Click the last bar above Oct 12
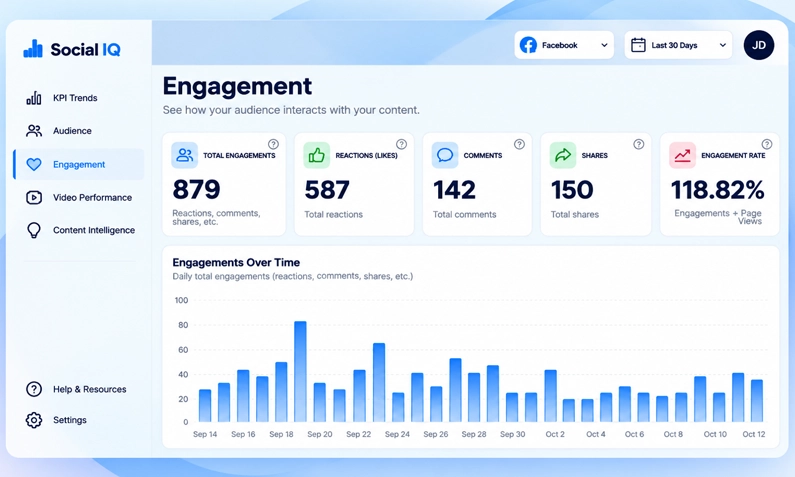 (x=757, y=400)
